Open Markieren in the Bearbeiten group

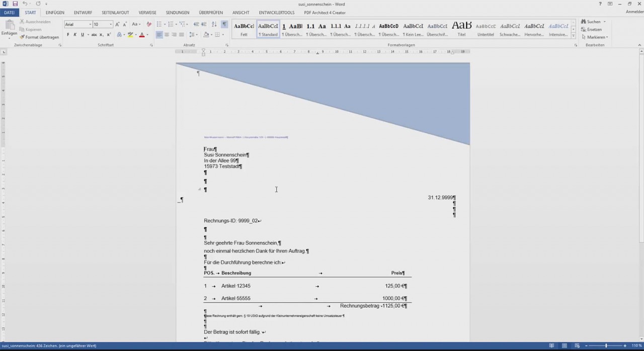596,37
